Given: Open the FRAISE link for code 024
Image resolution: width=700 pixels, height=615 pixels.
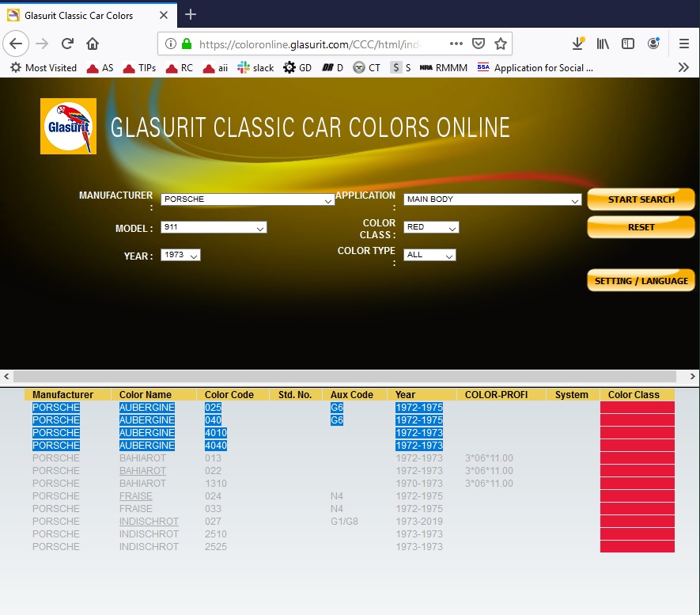Looking at the screenshot, I should pos(136,496).
